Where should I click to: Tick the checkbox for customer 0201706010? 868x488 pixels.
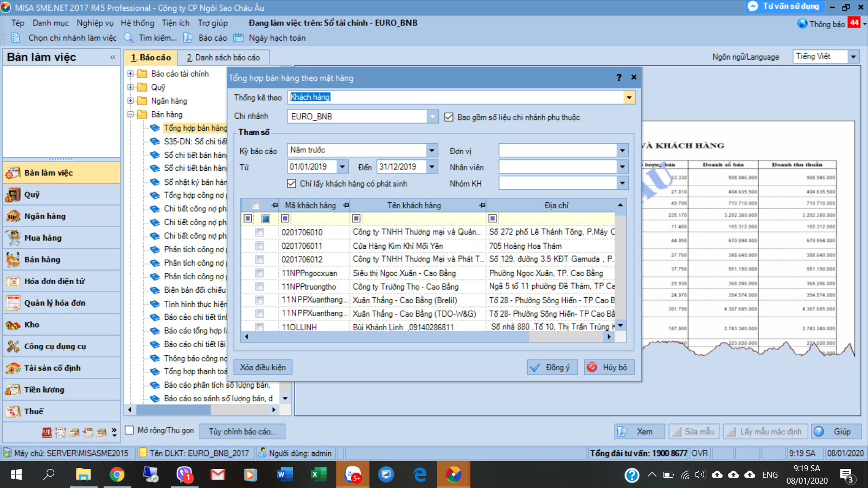point(260,232)
